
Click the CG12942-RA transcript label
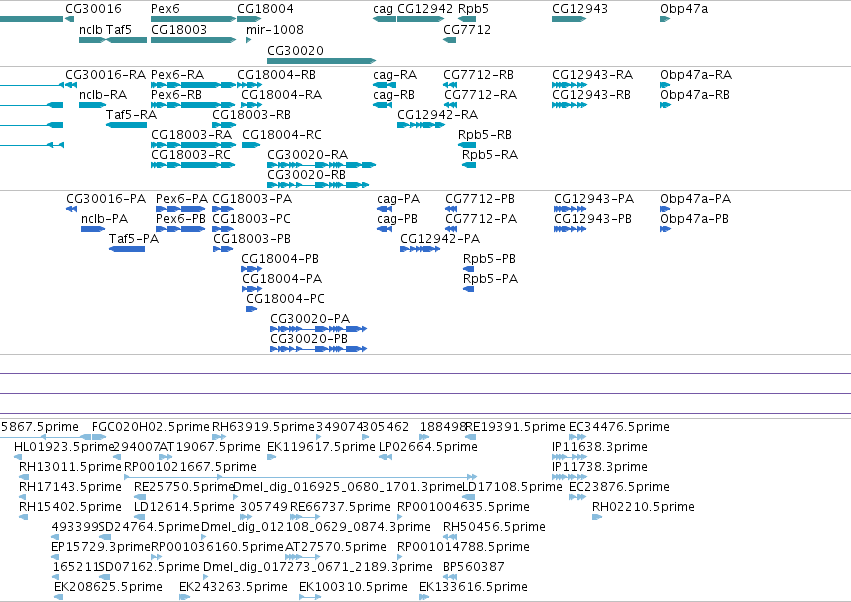coord(437,115)
